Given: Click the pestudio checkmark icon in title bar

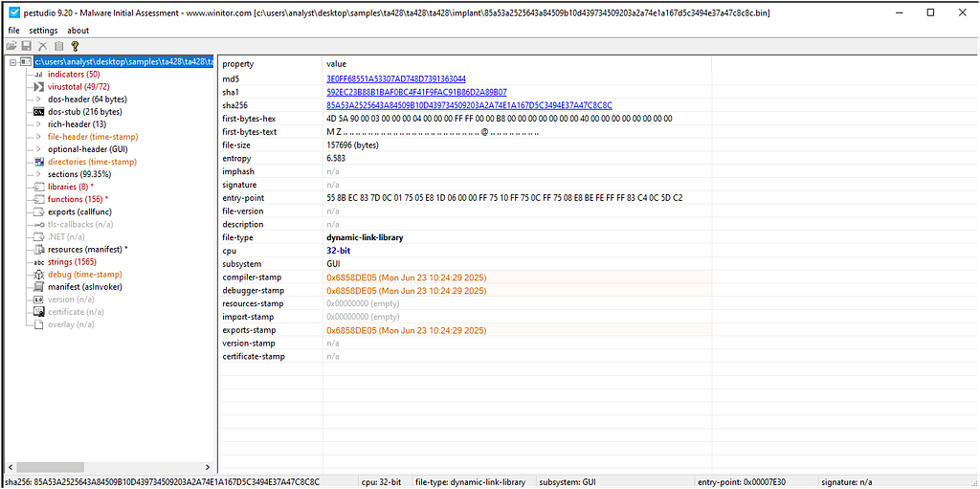Looking at the screenshot, I should point(13,12).
